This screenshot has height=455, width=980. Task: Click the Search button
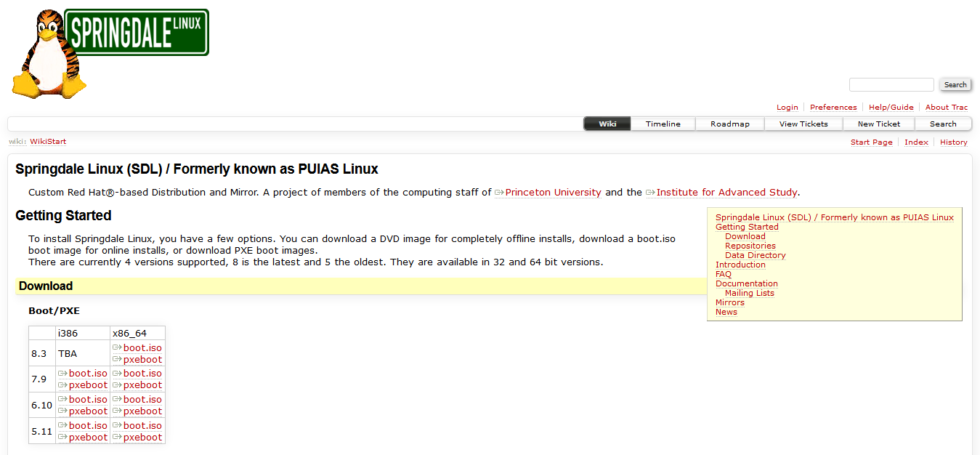[955, 84]
